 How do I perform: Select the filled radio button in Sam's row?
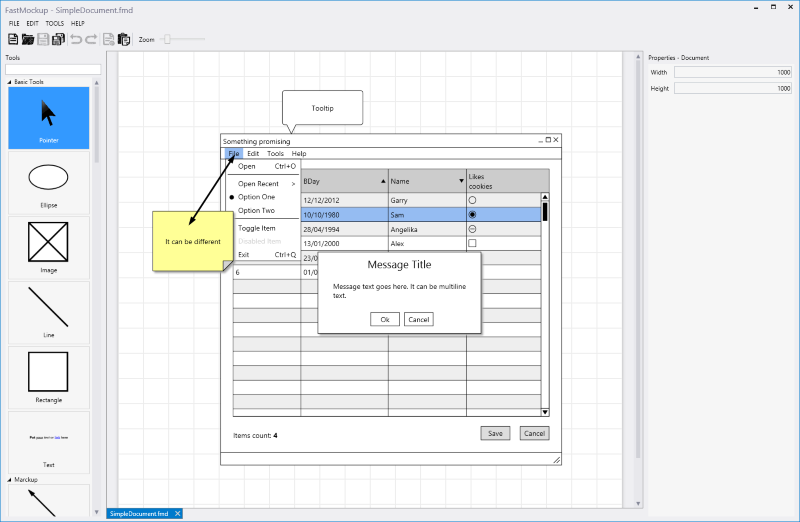point(472,215)
